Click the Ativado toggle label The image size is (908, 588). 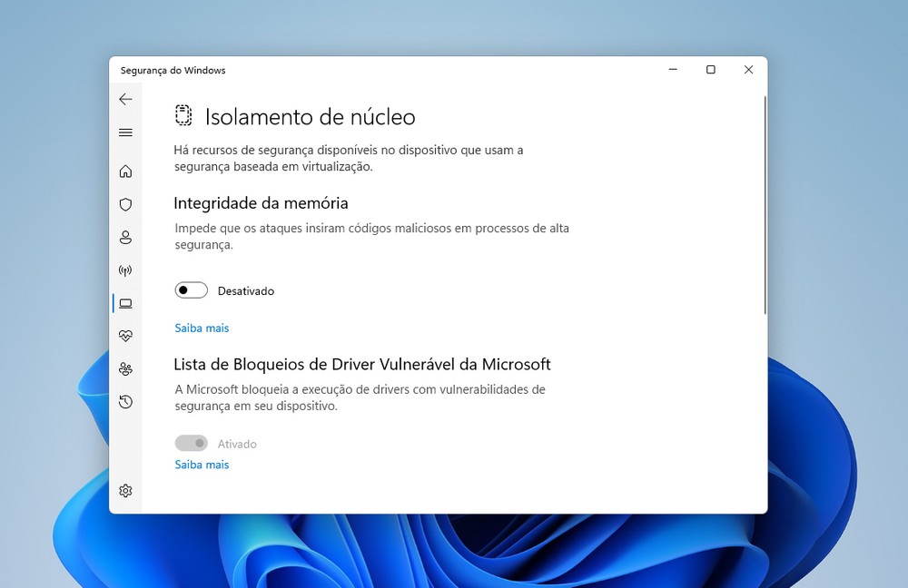point(237,444)
